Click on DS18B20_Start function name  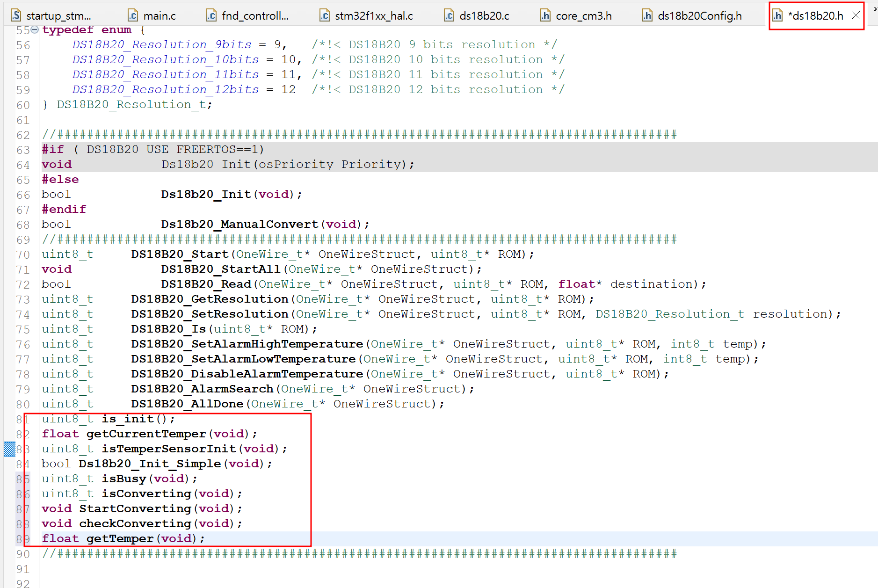click(x=180, y=254)
